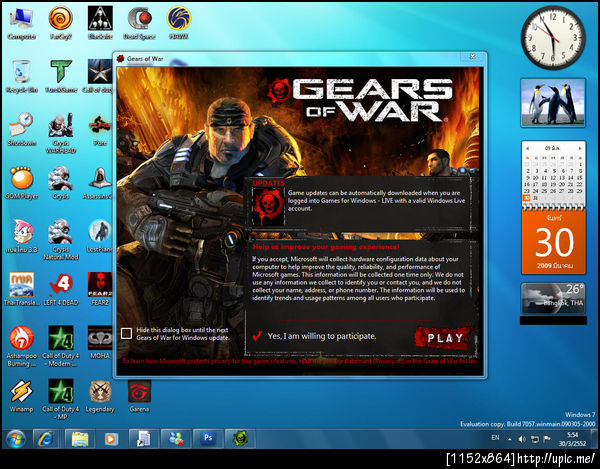This screenshot has height=469, width=600.
Task: Open the Recycle Bin
Action: coord(21,76)
